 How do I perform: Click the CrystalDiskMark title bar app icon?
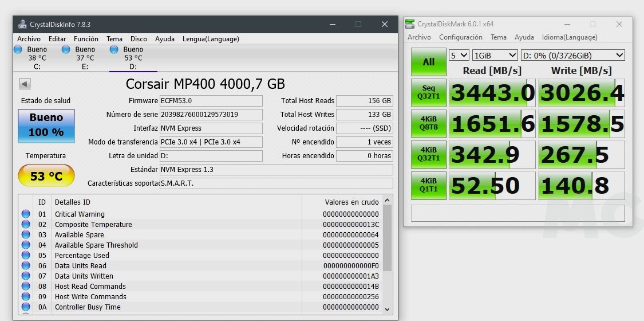410,24
